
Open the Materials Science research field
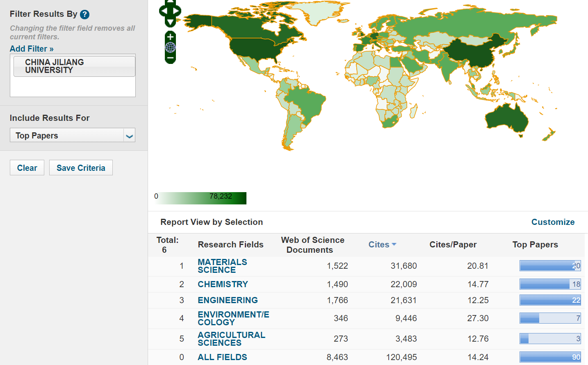tap(222, 266)
